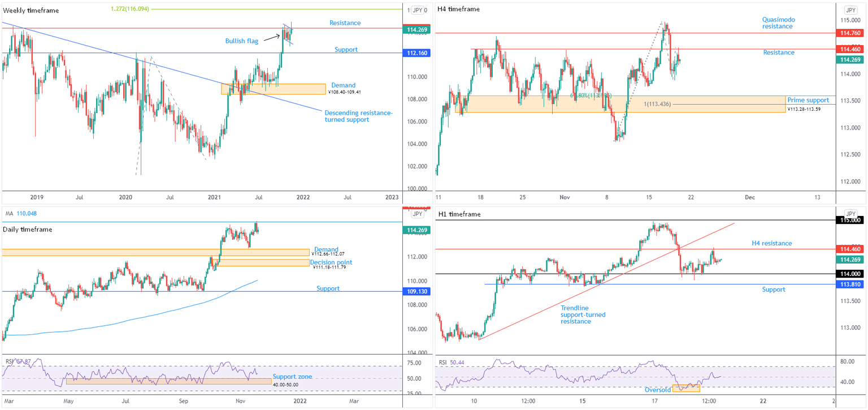Select the Demand ¥112.66-112.07 label on Daily chart
Screen dimensions: 868x410
pyautogui.click(x=328, y=252)
